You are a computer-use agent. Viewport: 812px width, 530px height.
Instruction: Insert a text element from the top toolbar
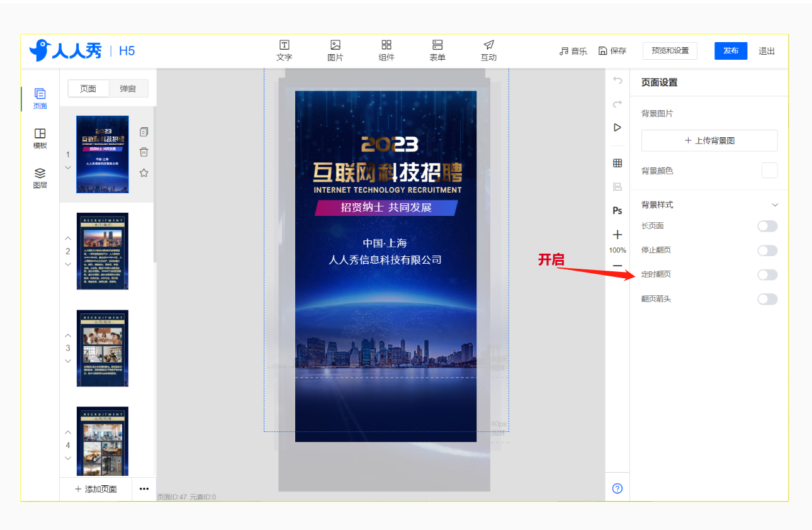[x=285, y=50]
